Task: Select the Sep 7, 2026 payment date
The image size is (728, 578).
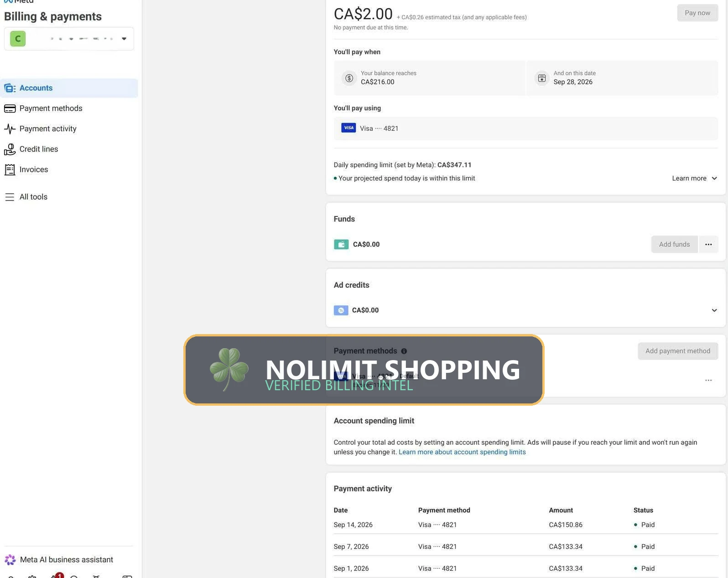Action: (x=351, y=547)
